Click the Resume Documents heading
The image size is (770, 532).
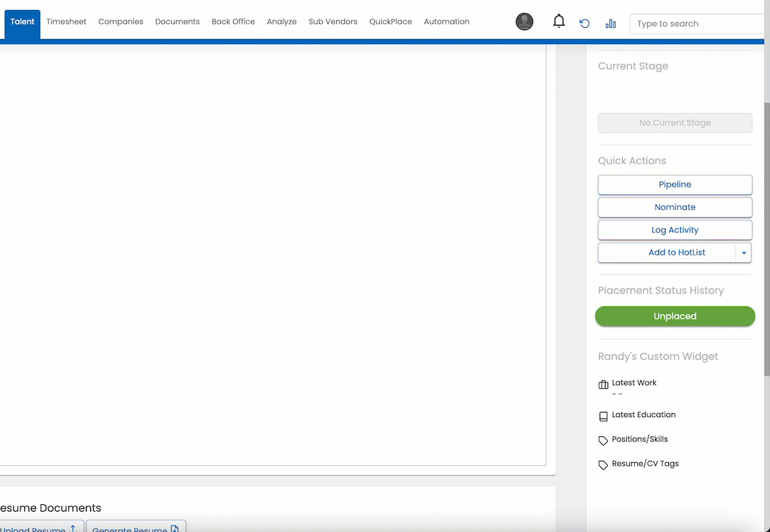50,508
